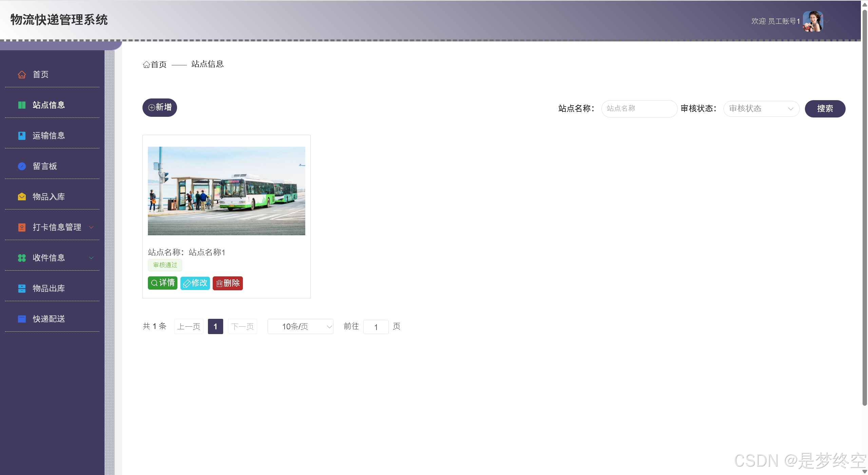Viewport: 868px width, 475px height.
Task: Click the 物品出库 storage icon
Action: 22,289
